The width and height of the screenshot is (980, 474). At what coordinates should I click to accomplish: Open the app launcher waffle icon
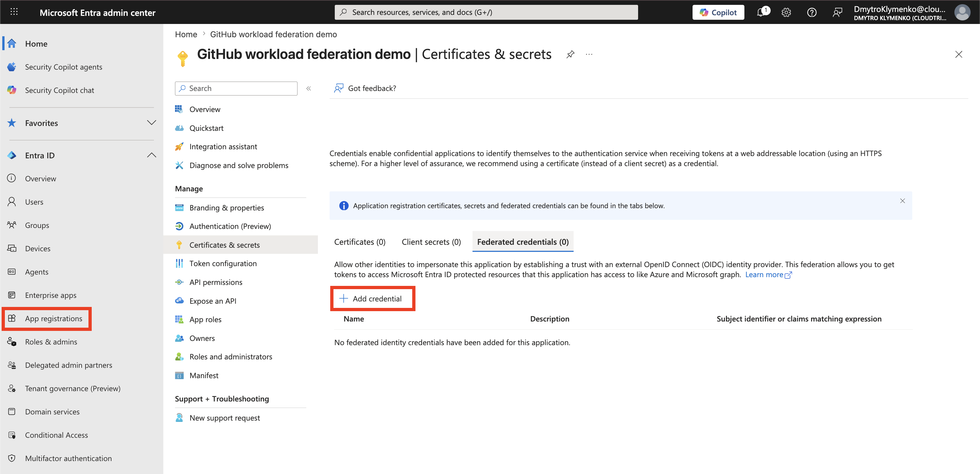[14, 12]
